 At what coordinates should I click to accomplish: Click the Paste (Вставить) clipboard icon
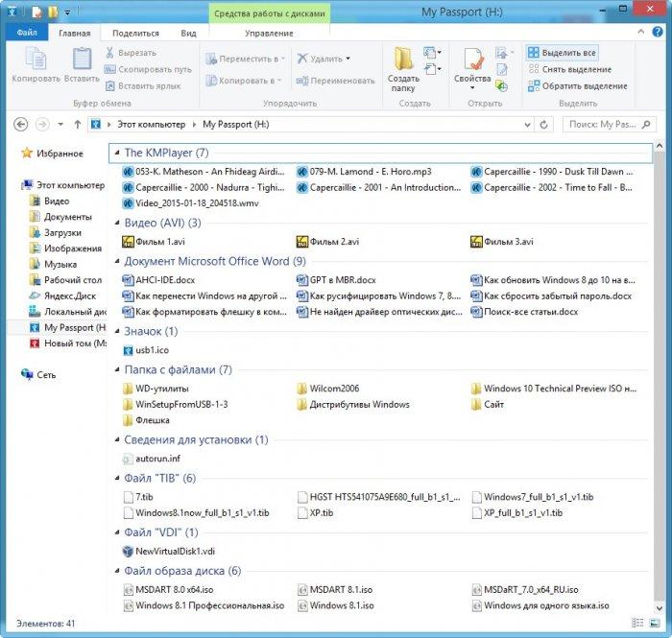pos(82,59)
